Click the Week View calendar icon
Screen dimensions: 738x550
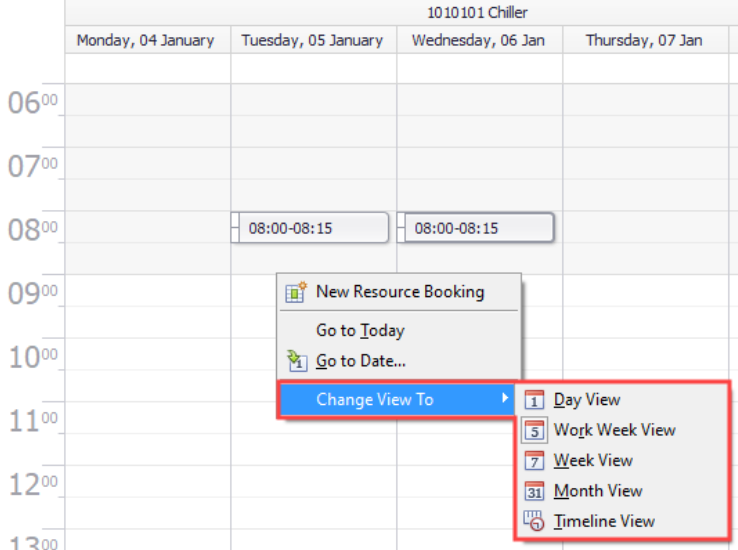(535, 461)
